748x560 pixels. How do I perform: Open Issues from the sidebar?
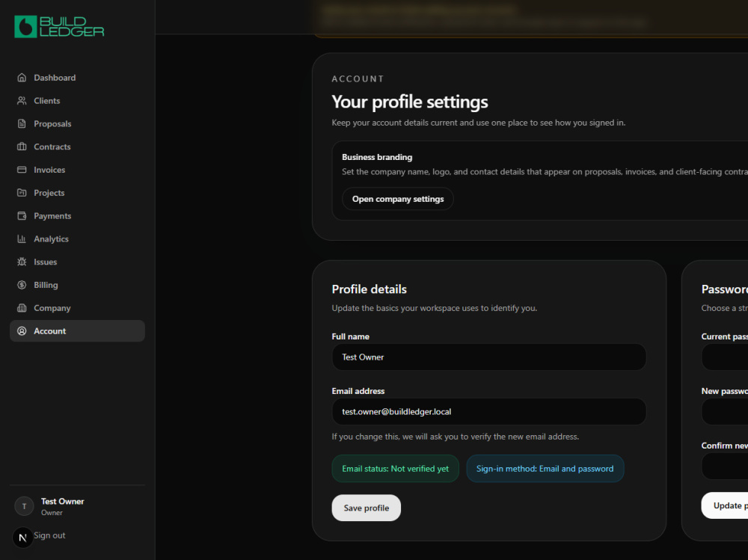click(x=77, y=262)
